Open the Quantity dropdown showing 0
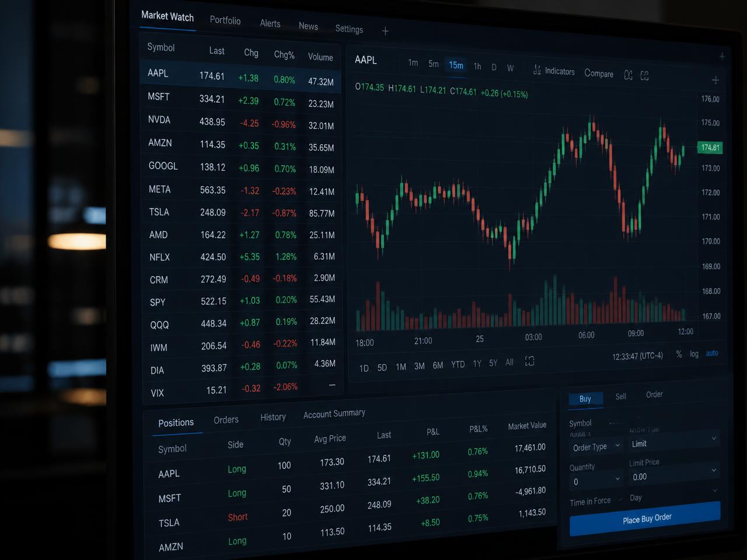The width and height of the screenshot is (747, 560). [x=596, y=481]
